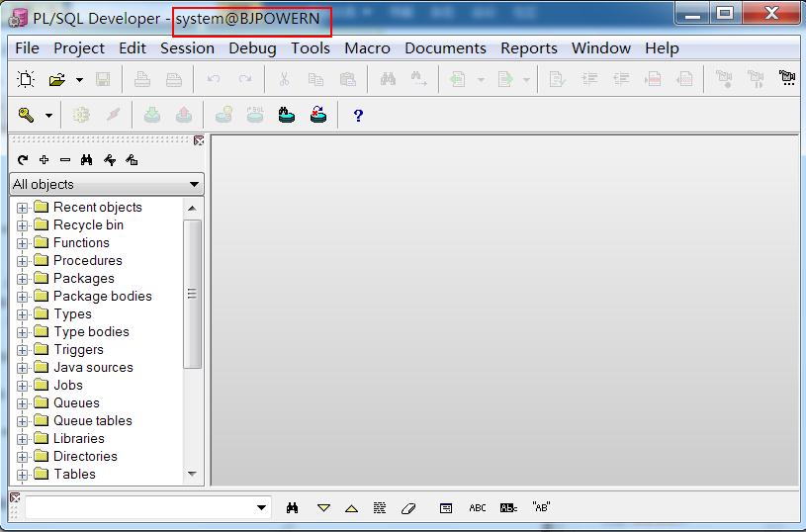Toggle the whole words "AB" search option
This screenshot has height=532, width=806.
541,507
